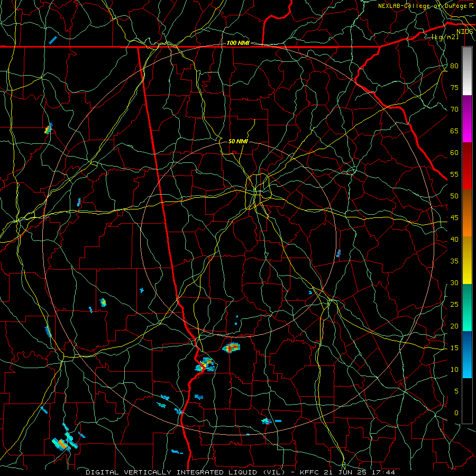The width and height of the screenshot is (476, 476).
Task: Click the 0 value on the color scale
Action: tap(456, 413)
